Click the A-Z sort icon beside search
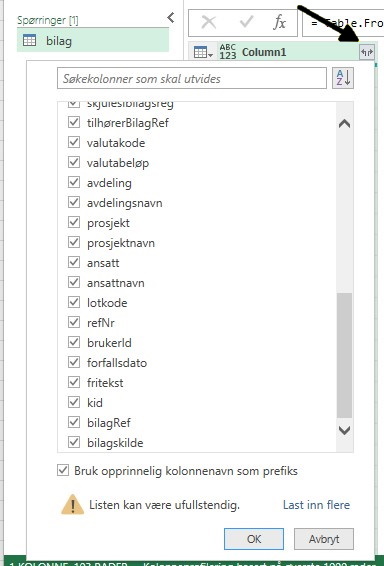 pyautogui.click(x=343, y=78)
